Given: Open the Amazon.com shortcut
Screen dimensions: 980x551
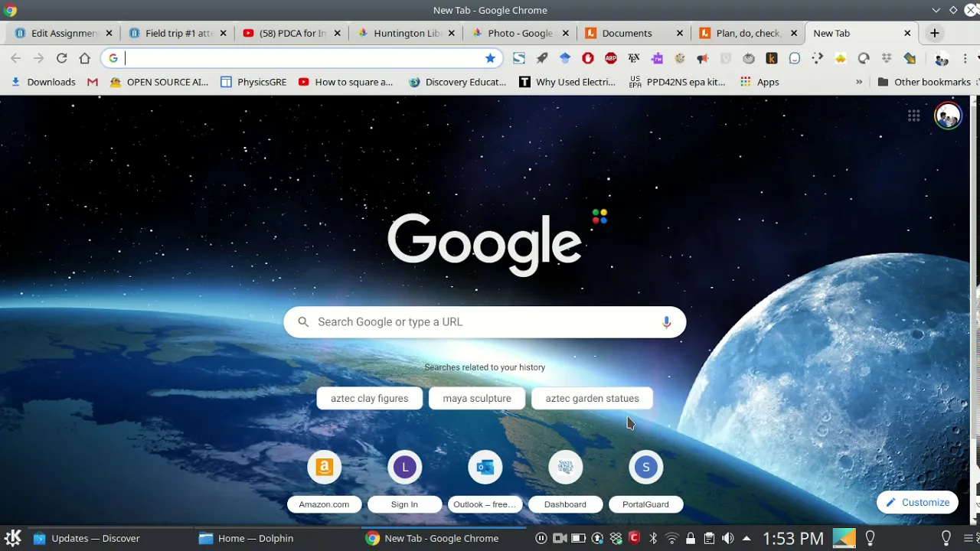Looking at the screenshot, I should tap(324, 481).
